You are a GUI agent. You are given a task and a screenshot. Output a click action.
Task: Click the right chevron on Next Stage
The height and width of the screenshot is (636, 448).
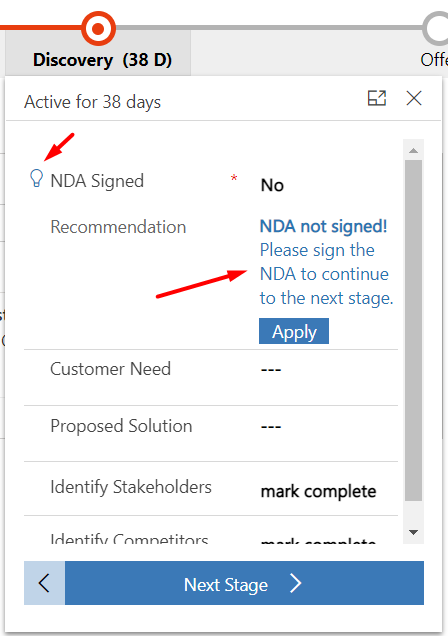coord(296,583)
